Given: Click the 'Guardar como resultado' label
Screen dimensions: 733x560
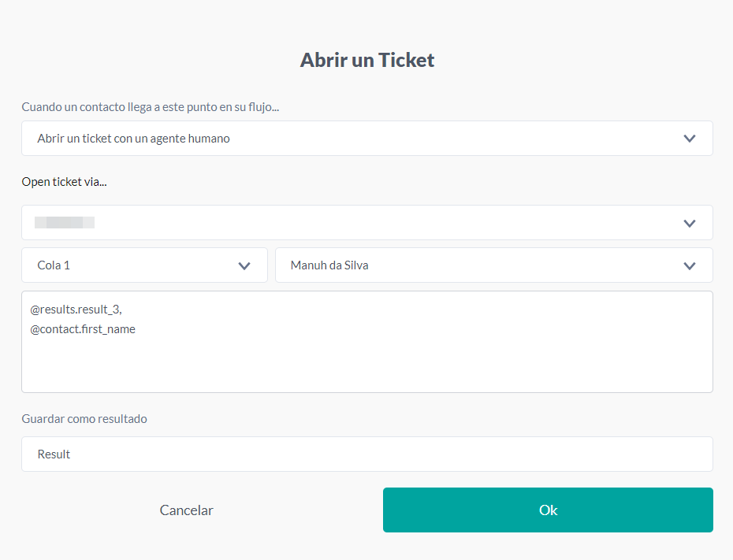Looking at the screenshot, I should coord(84,418).
